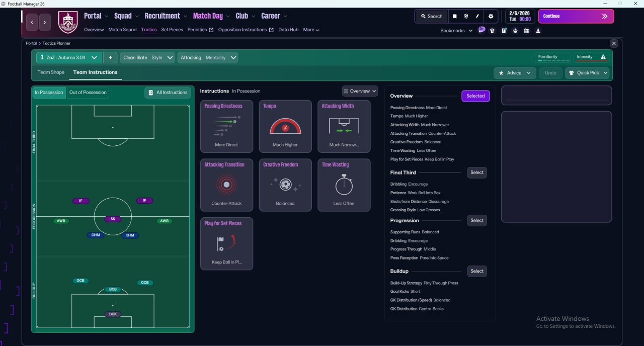
Task: Open the More submenu
Action: coord(311,30)
